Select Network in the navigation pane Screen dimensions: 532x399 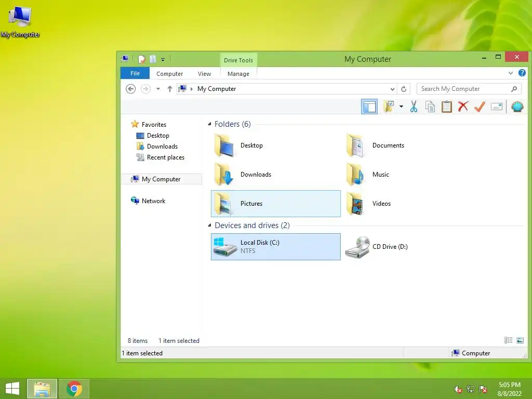[148, 201]
